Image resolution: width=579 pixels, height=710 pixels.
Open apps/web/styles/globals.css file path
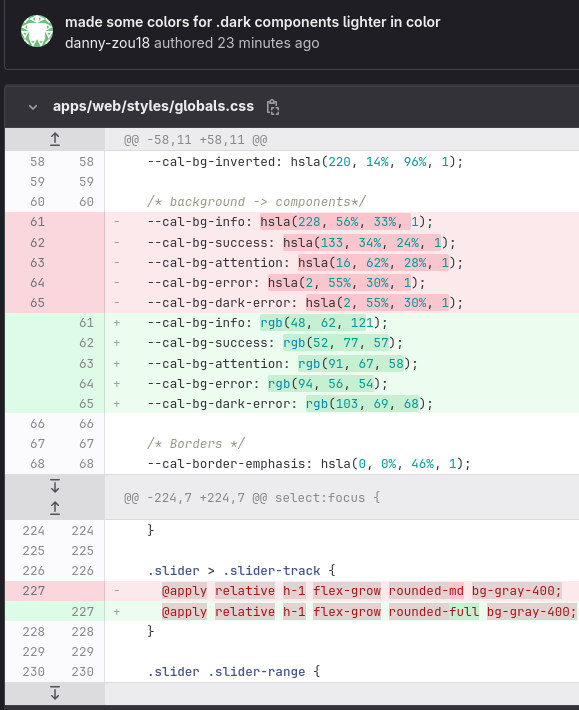click(x=153, y=106)
